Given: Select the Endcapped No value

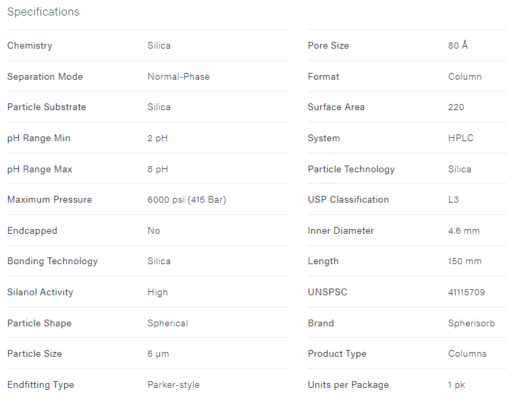Looking at the screenshot, I should (154, 231).
